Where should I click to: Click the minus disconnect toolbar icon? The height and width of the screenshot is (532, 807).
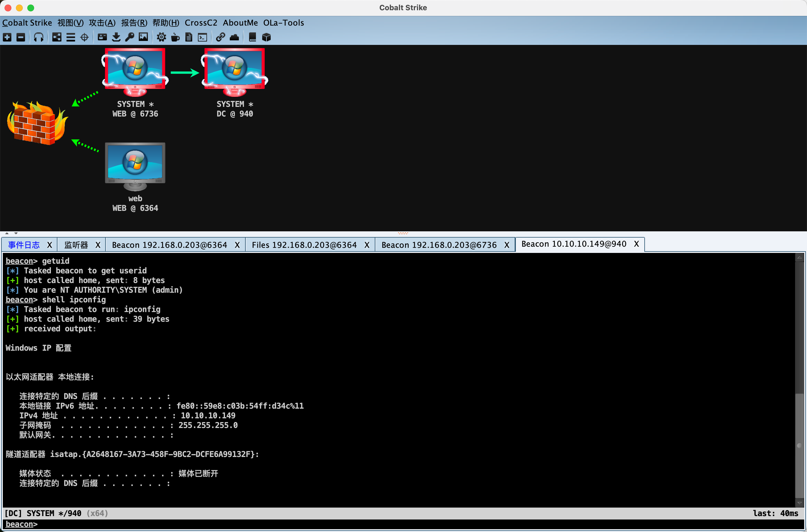(21, 37)
